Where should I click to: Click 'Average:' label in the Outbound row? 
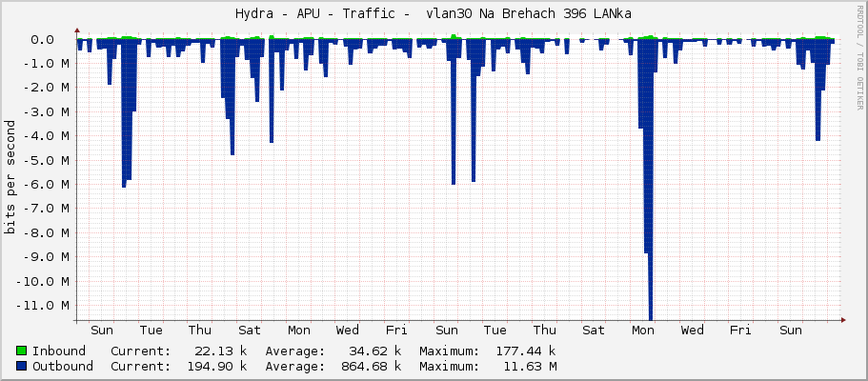pyautogui.click(x=295, y=366)
